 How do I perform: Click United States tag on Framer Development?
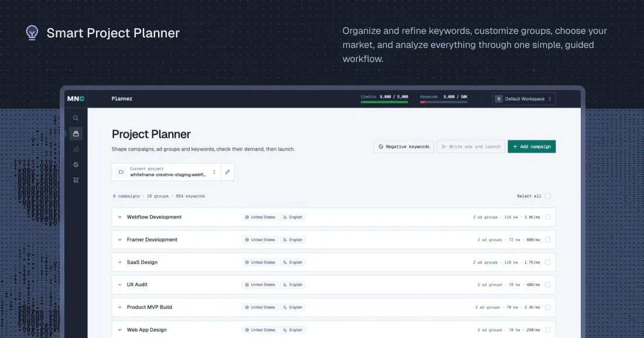click(260, 240)
